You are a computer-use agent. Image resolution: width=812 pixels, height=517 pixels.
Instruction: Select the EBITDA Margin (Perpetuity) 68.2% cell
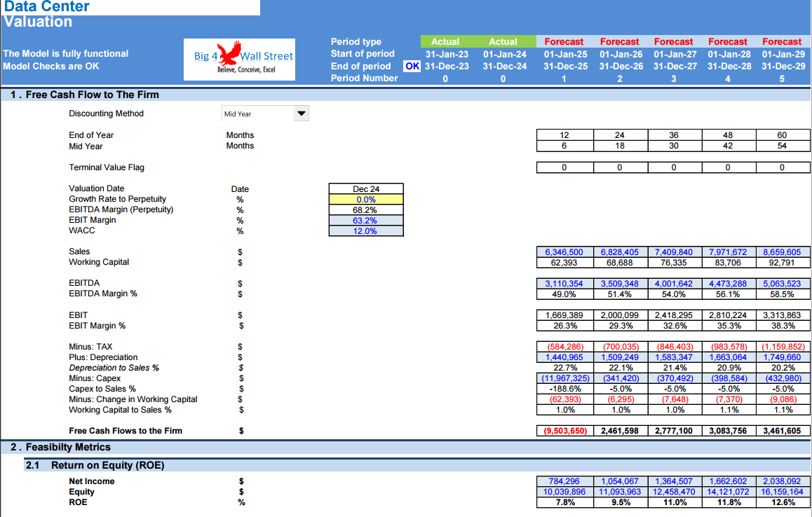365,209
